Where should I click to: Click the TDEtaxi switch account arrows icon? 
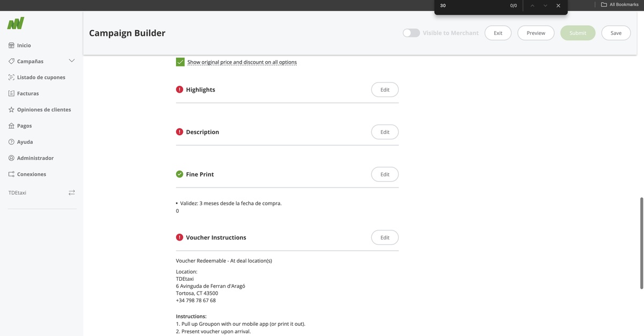(71, 192)
